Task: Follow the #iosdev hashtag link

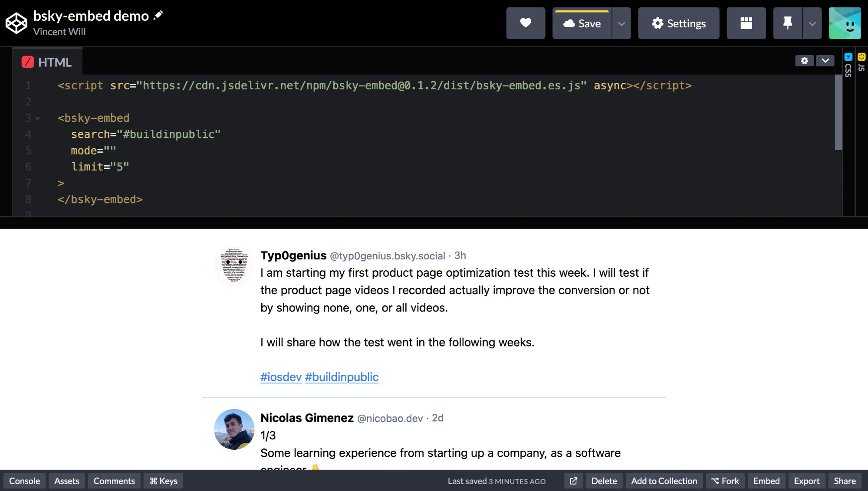Action: click(x=281, y=377)
